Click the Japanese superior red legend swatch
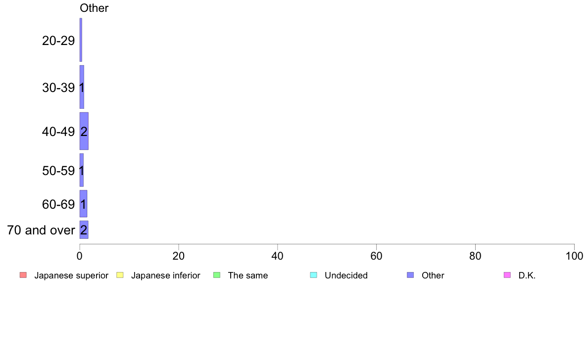The image size is (588, 364). pos(23,275)
